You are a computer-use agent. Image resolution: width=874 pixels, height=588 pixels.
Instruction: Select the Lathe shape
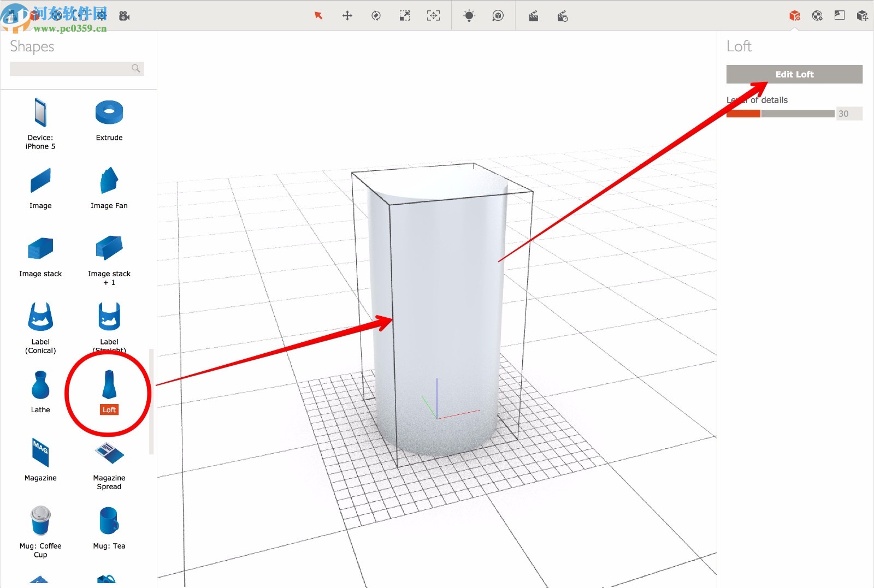click(40, 386)
